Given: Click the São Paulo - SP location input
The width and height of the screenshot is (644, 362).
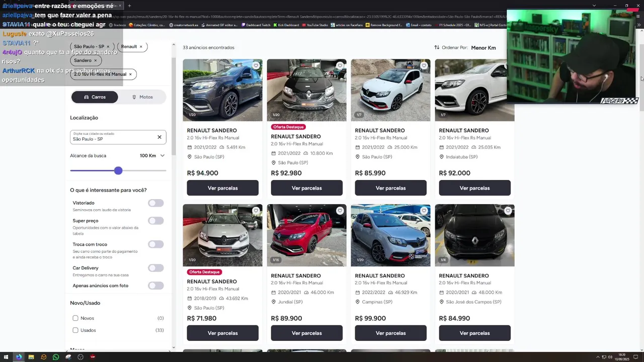Looking at the screenshot, I should point(118,137).
